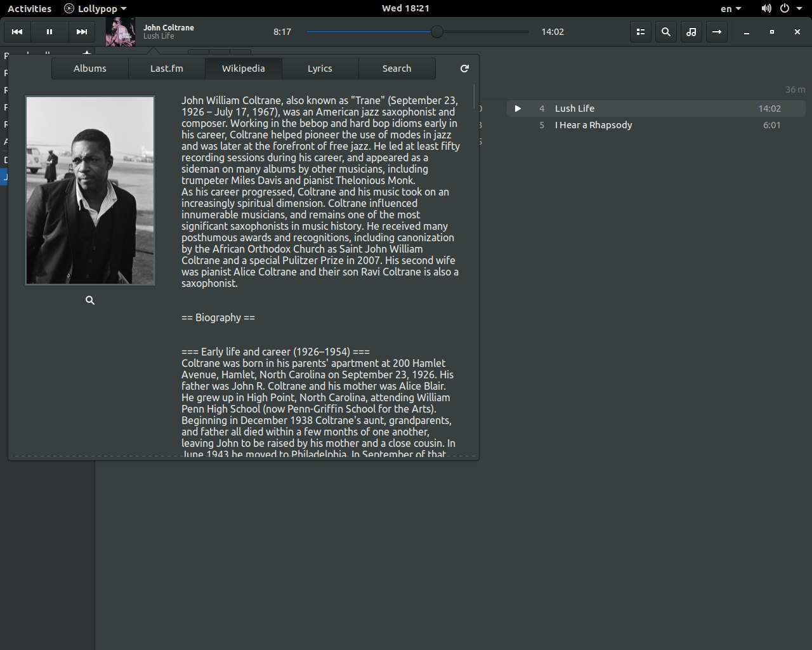Open the current playlist list-view icon
Image resolution: width=812 pixels, height=650 pixels.
tap(641, 32)
